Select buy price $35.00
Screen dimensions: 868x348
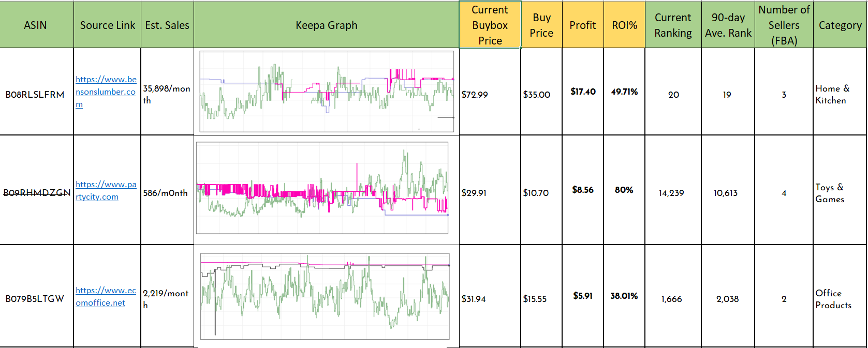pyautogui.click(x=541, y=92)
